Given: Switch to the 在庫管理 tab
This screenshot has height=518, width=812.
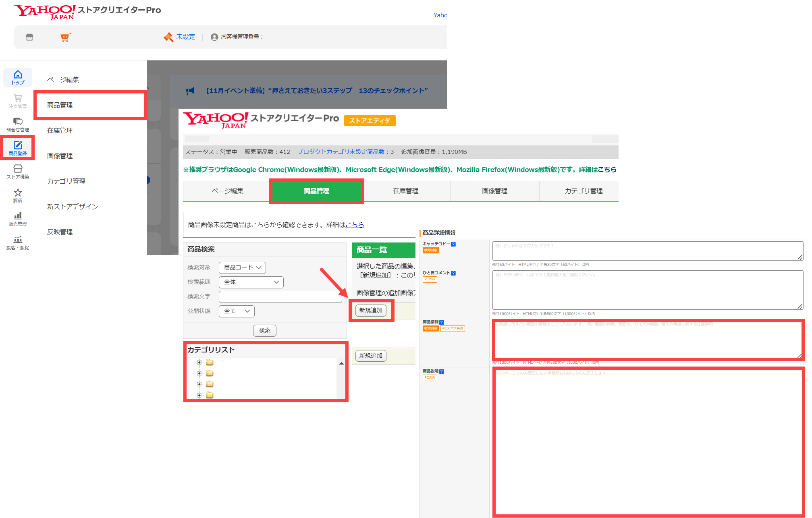Looking at the screenshot, I should point(405,191).
